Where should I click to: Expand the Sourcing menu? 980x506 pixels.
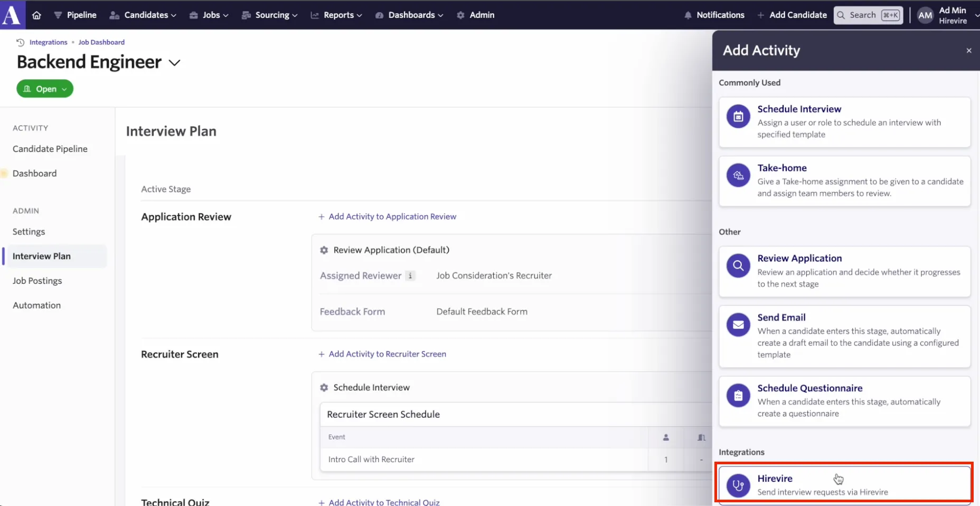tap(269, 15)
